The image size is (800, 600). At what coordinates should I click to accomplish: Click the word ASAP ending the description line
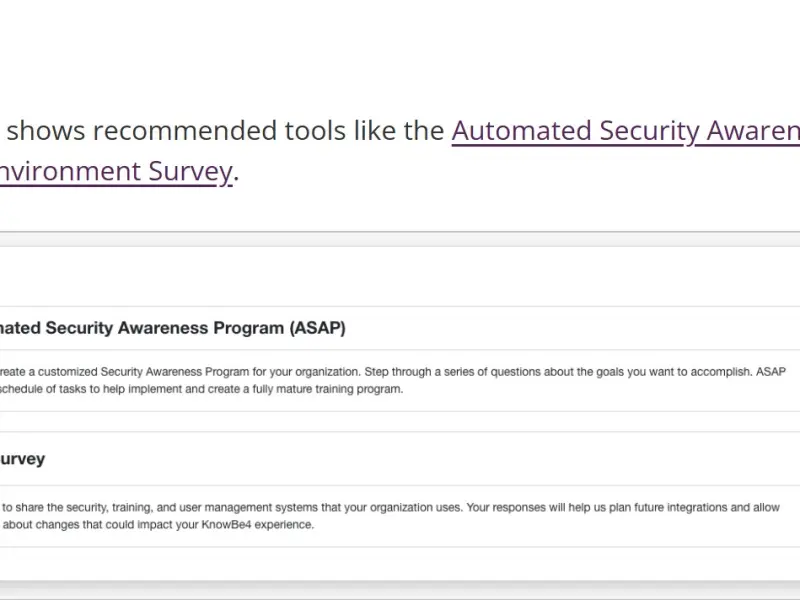coord(768,371)
